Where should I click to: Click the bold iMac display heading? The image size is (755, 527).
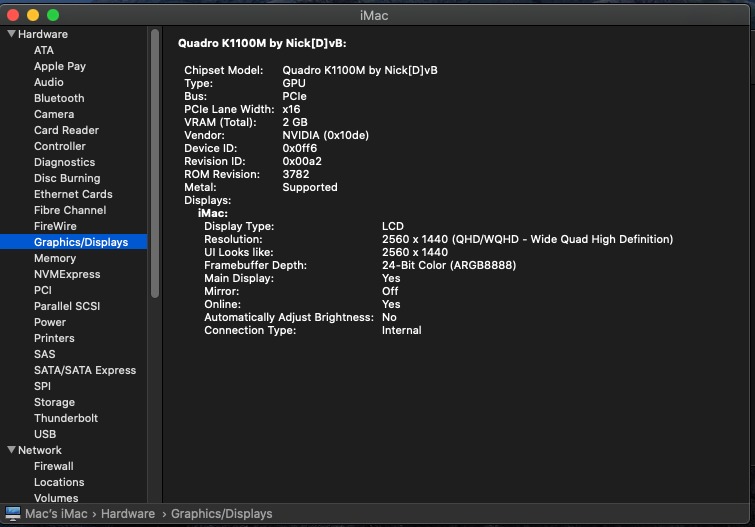213,213
